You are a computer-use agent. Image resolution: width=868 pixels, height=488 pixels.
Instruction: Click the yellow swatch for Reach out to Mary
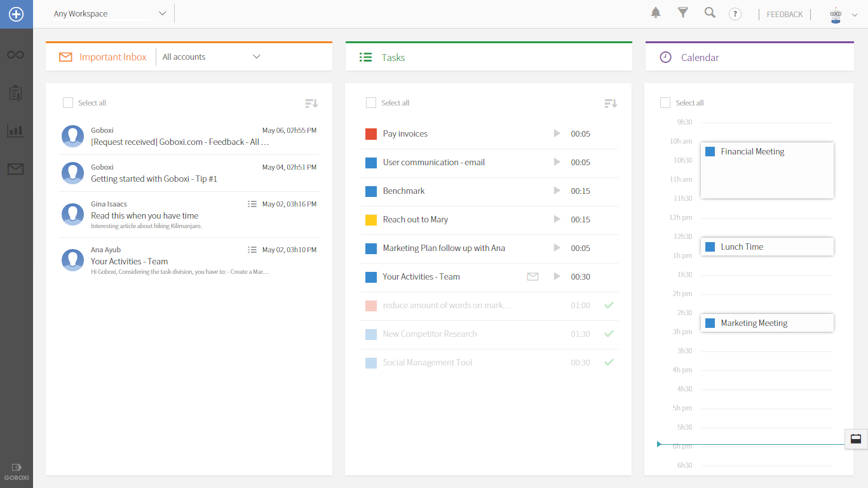pos(371,220)
